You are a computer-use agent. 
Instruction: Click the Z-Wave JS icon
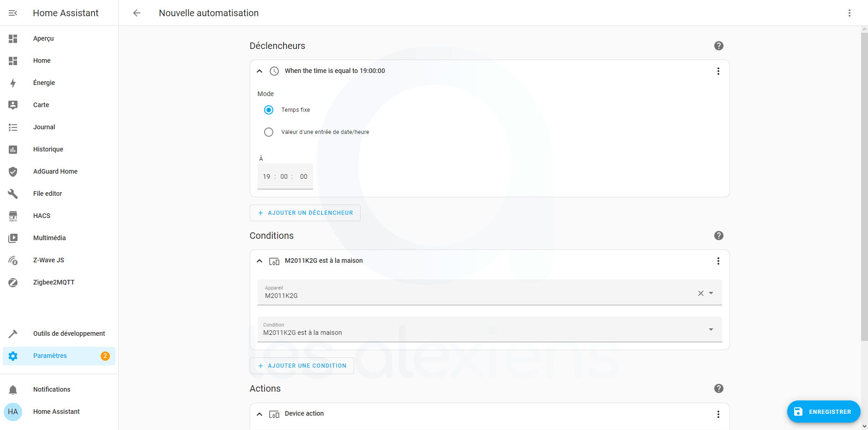click(13, 260)
